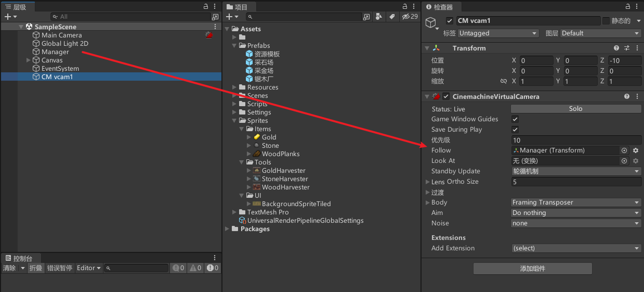Toggle scale constrained proportions link icon
The height and width of the screenshot is (292, 644).
coord(503,81)
